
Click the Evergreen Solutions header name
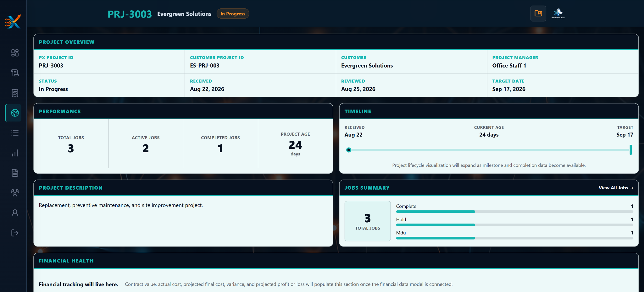coord(184,14)
